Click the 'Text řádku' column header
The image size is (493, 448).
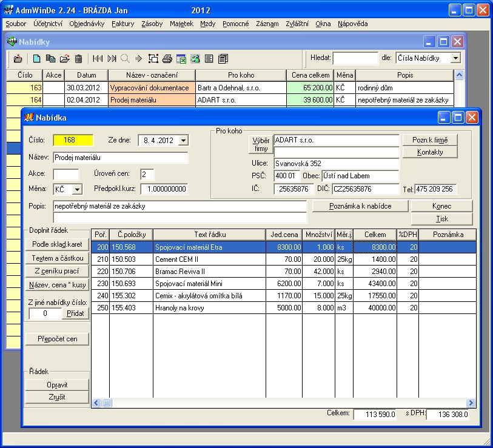click(209, 235)
